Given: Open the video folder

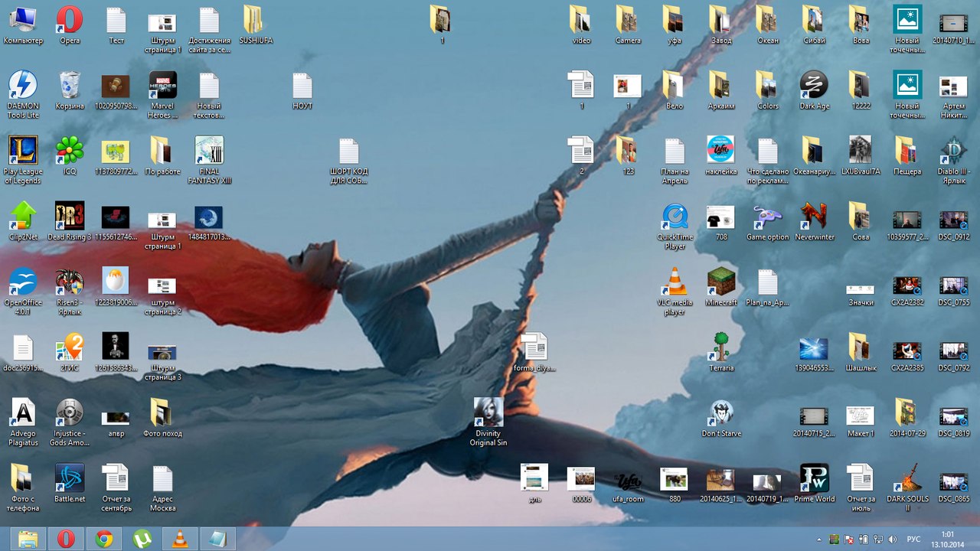Looking at the screenshot, I should [581, 24].
